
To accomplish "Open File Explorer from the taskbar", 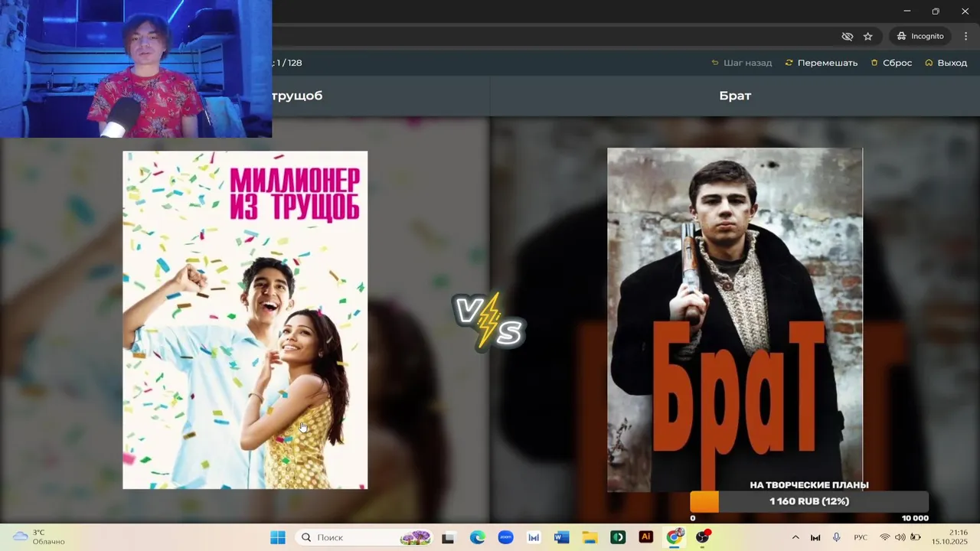I will (590, 537).
